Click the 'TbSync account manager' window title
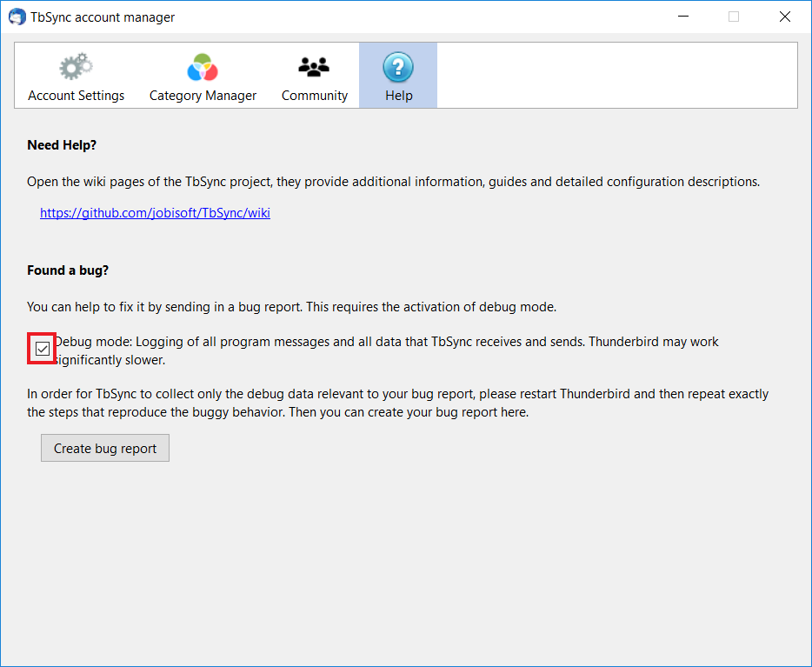Screen dimensions: 812x667 point(103,17)
